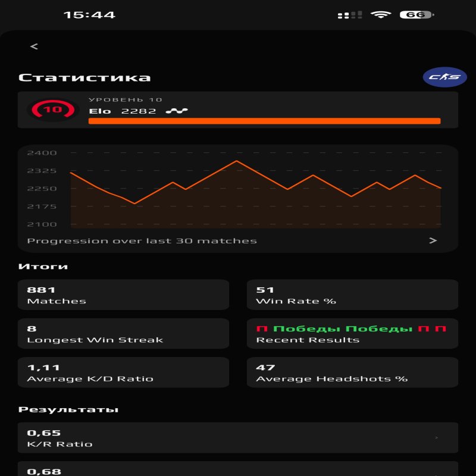
Task: Tap the Average Headshots % card
Action: pos(352,372)
